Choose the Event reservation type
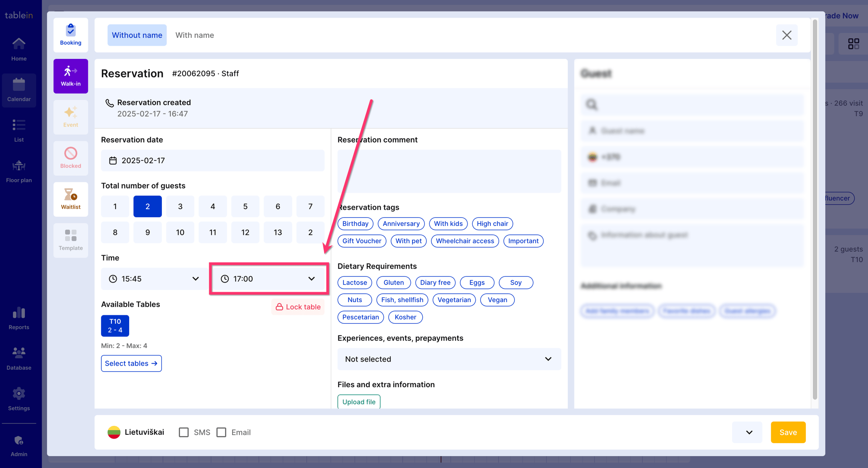This screenshot has width=868, height=468. click(x=71, y=117)
